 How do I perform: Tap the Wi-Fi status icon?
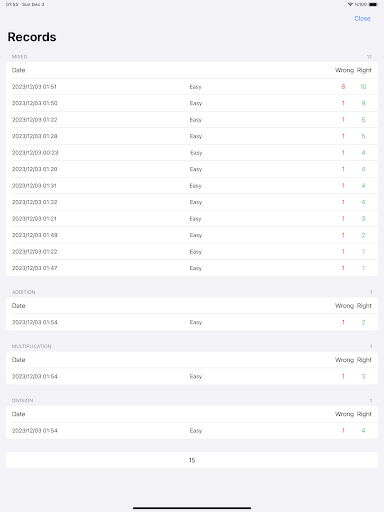[350, 4]
